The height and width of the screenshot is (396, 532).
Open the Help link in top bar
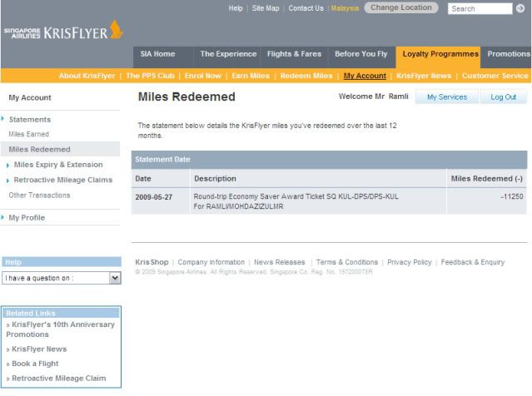click(x=236, y=8)
